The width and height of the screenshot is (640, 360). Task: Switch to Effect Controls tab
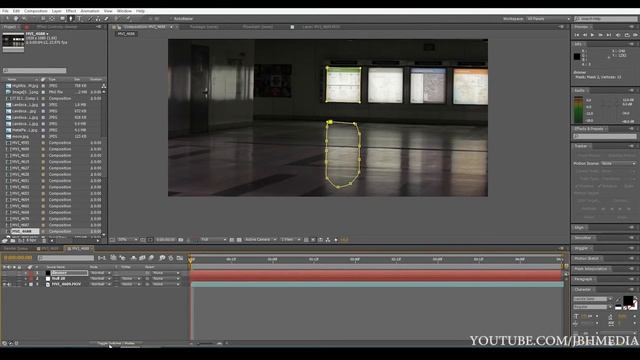coord(57,27)
